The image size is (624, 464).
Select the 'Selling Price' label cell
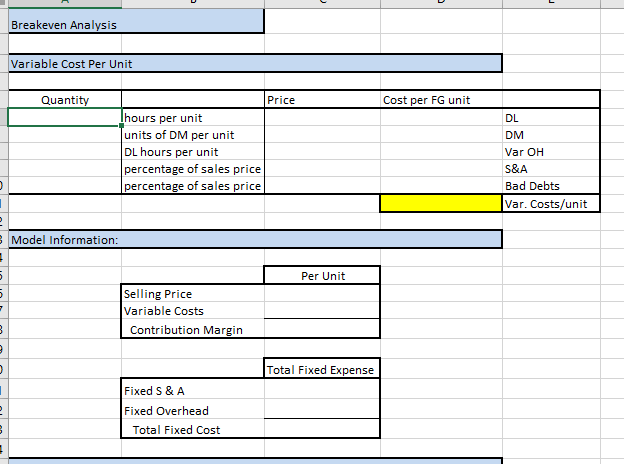(x=193, y=294)
